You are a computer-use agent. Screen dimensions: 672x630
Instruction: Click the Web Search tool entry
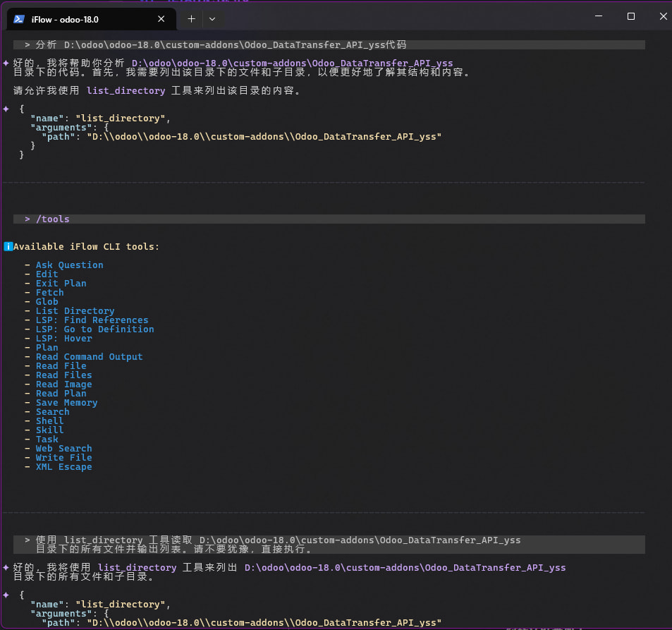click(x=63, y=449)
